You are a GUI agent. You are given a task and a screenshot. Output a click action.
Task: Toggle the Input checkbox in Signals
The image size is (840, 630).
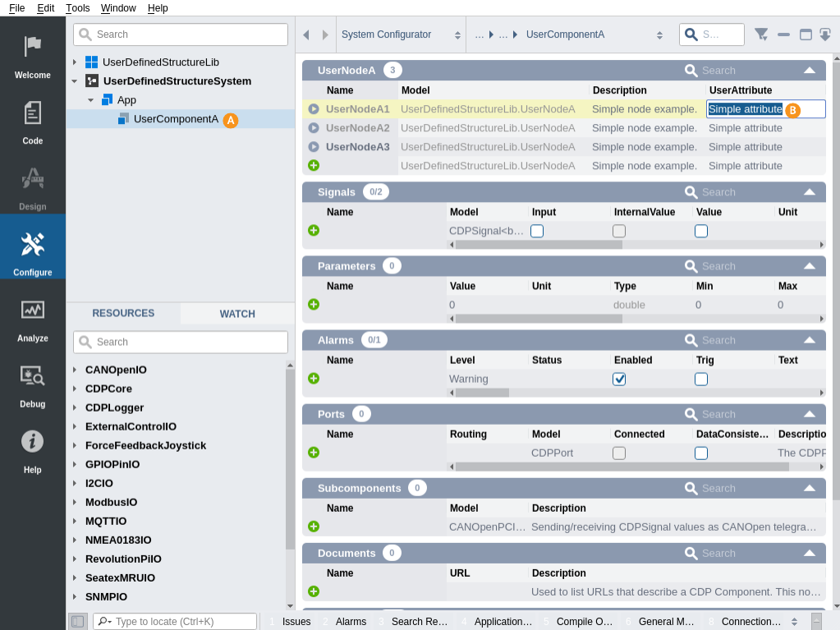coord(537,231)
